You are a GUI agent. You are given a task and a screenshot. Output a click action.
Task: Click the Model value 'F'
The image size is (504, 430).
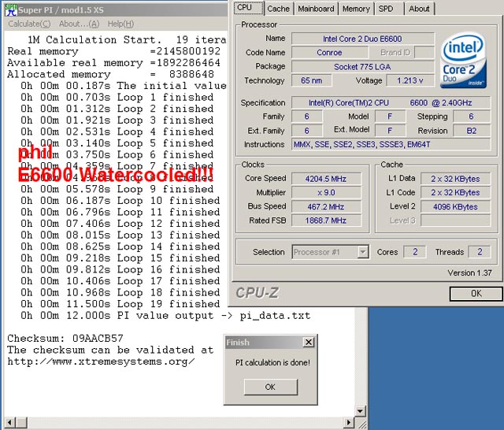click(x=390, y=117)
